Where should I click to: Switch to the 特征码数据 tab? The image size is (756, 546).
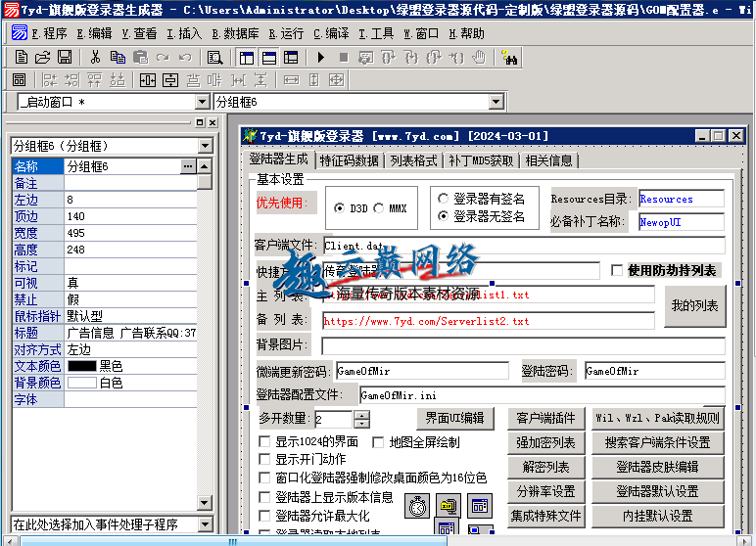(x=349, y=160)
